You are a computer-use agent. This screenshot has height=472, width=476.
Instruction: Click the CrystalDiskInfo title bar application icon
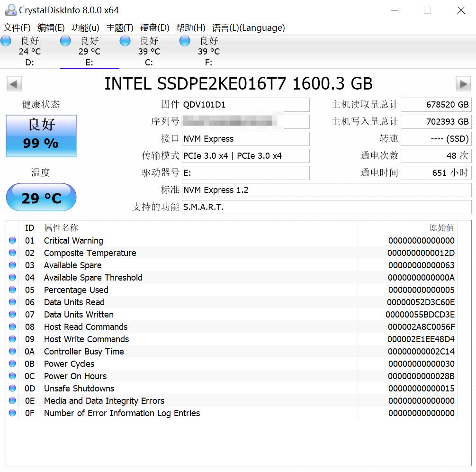tap(10, 9)
